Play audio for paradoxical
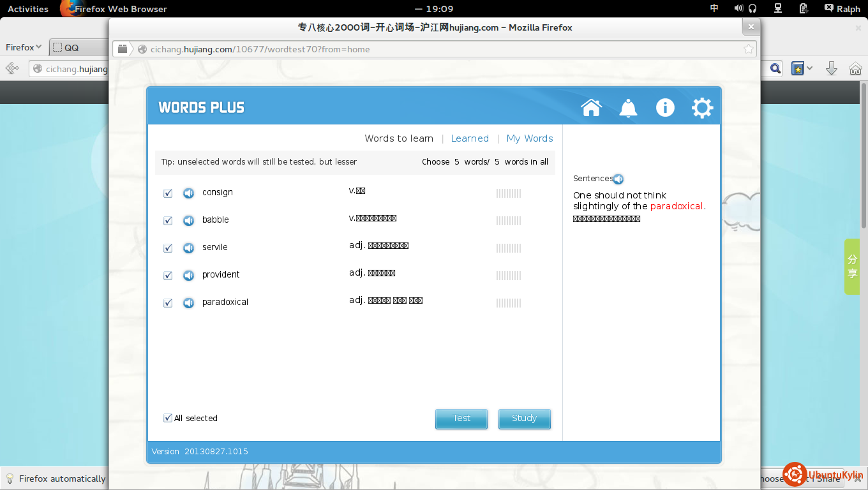This screenshot has width=868, height=490. coord(188,302)
